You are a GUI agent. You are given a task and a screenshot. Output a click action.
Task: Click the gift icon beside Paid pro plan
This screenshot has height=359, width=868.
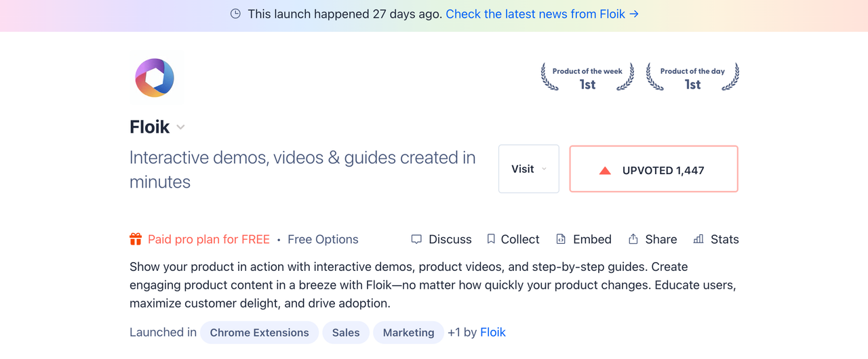[136, 239]
